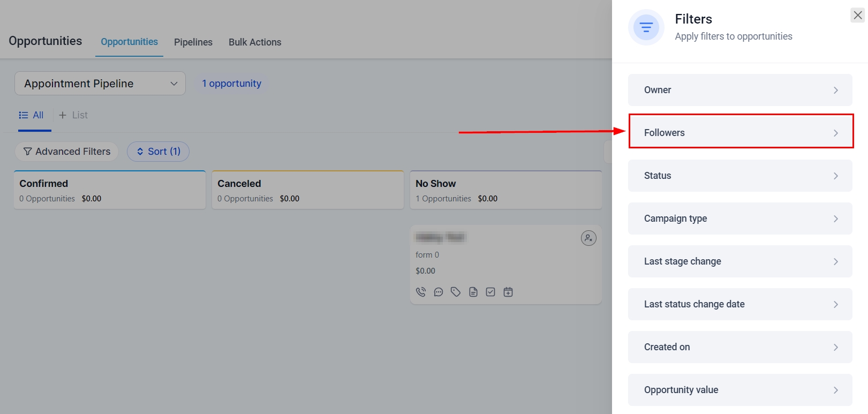The height and width of the screenshot is (414, 868).
Task: Open the chat message icon on the card
Action: pyautogui.click(x=439, y=292)
